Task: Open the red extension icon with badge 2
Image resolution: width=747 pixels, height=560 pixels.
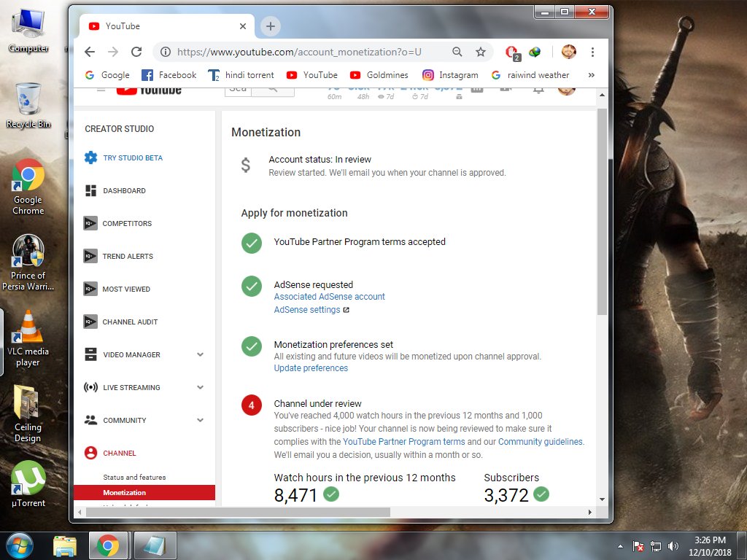Action: click(x=513, y=52)
